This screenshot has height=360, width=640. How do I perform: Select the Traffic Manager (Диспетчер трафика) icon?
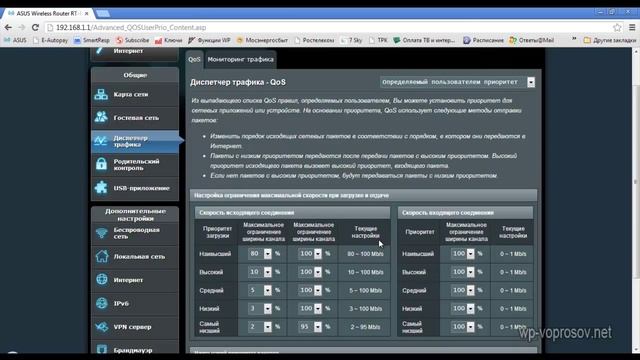101,141
